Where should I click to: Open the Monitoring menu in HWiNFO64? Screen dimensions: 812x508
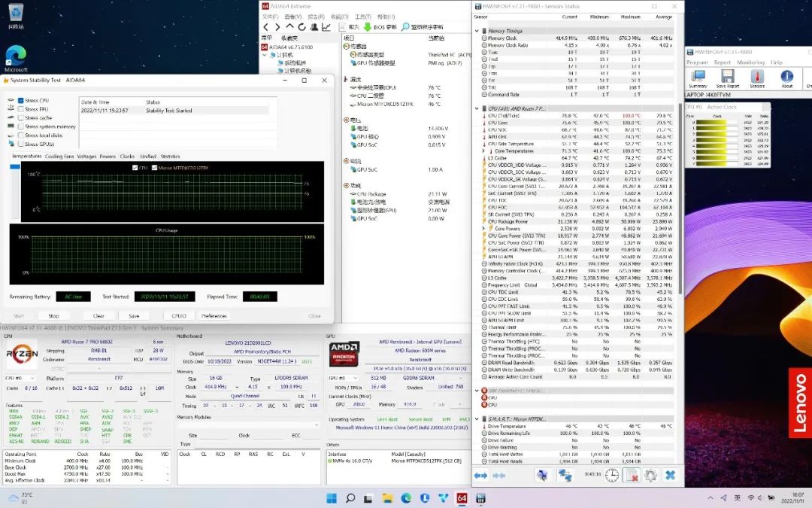click(750, 62)
